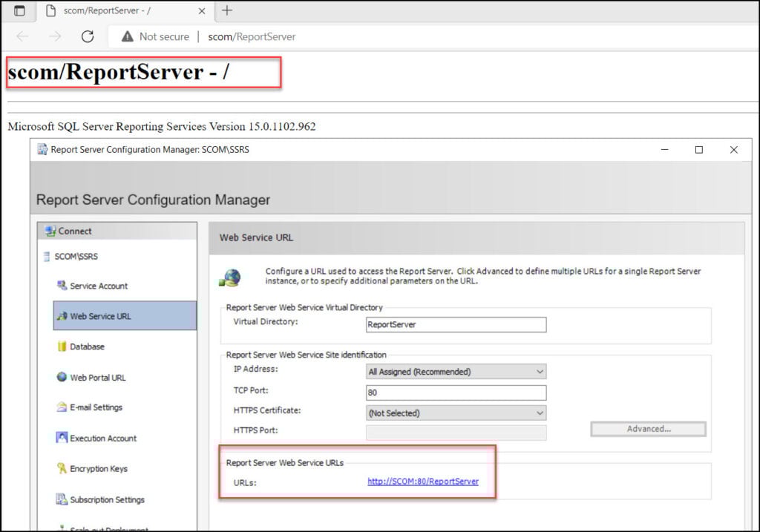Select the Web Service URL page

pos(125,316)
